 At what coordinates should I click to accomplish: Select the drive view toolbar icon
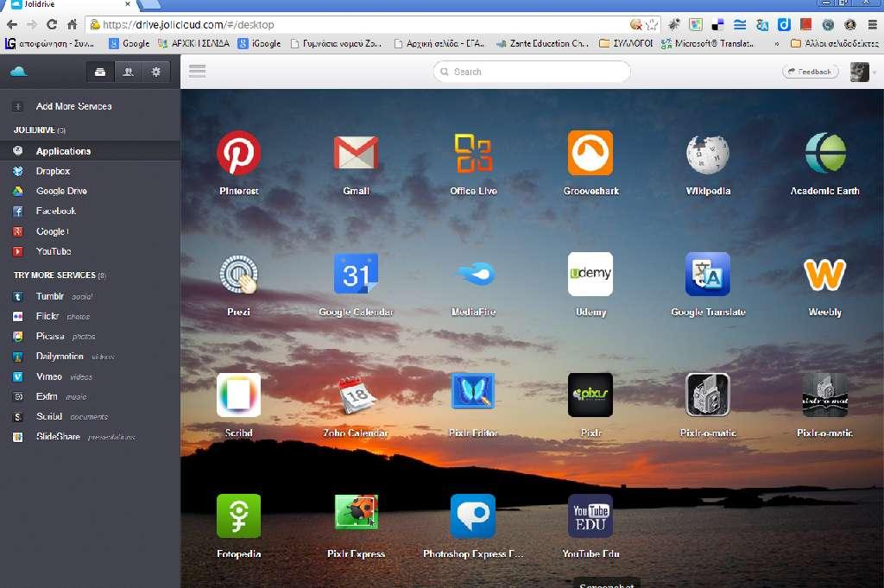(x=100, y=72)
